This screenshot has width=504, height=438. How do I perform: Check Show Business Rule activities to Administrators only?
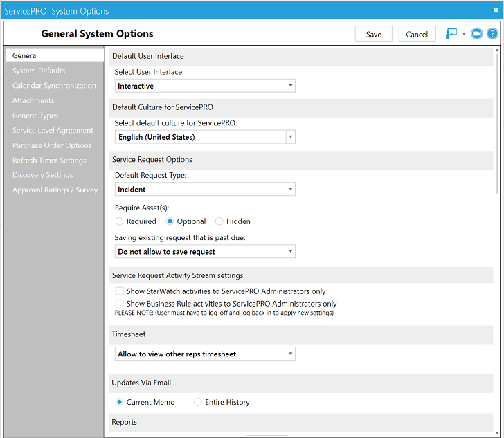119,304
